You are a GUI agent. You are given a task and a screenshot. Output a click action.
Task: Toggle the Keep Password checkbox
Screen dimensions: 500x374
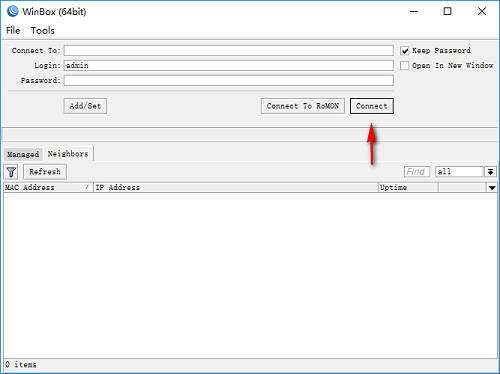[405, 51]
